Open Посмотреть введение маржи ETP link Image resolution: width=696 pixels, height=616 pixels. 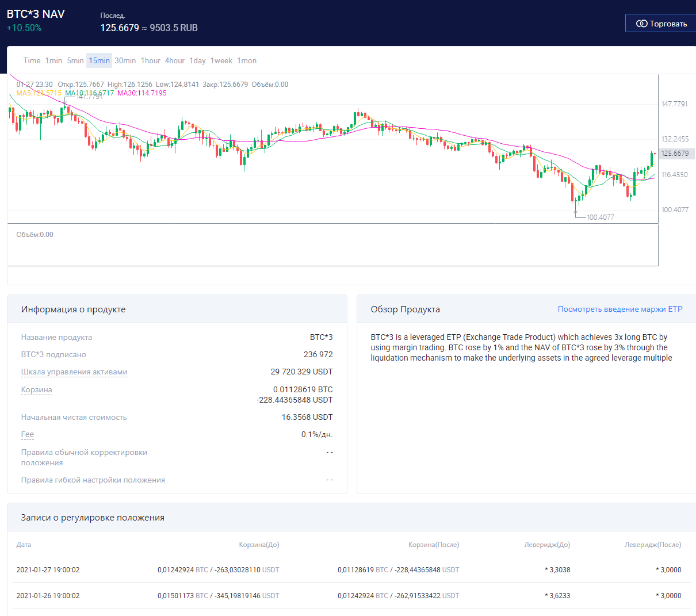619,309
